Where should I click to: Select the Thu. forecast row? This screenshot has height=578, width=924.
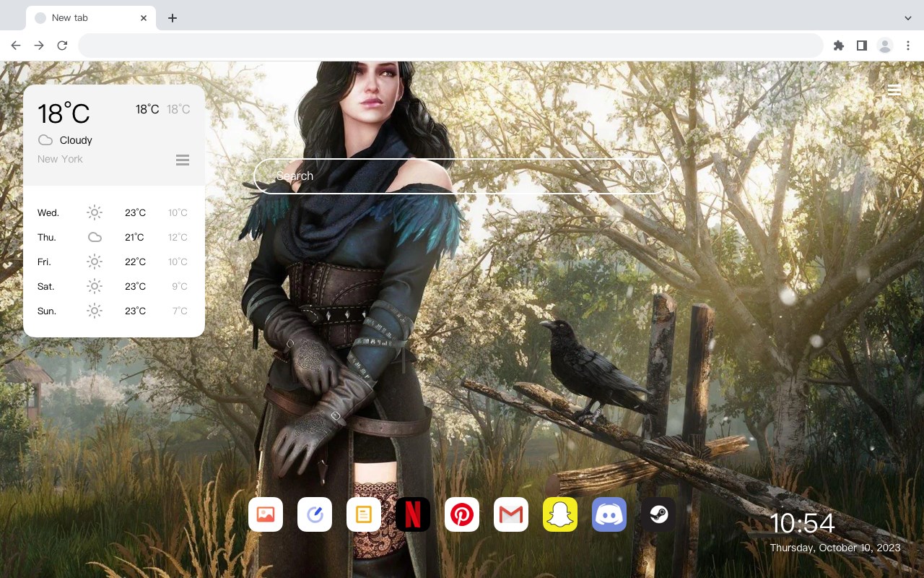tap(114, 237)
